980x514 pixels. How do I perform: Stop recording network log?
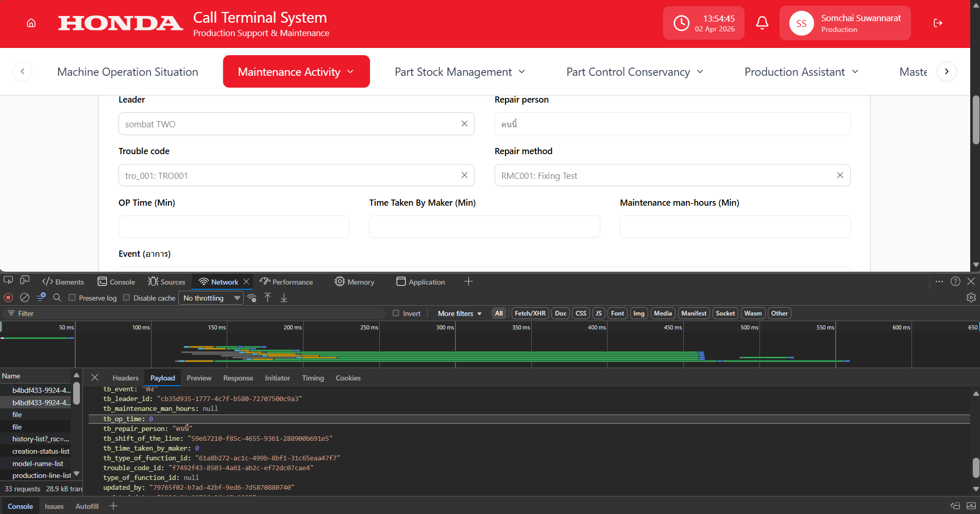[x=8, y=297]
